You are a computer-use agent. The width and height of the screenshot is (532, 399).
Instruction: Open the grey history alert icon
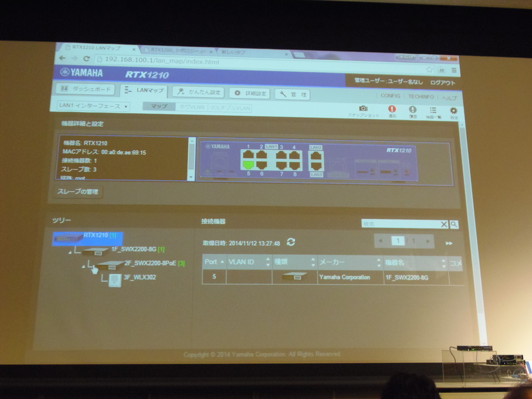pos(413,109)
